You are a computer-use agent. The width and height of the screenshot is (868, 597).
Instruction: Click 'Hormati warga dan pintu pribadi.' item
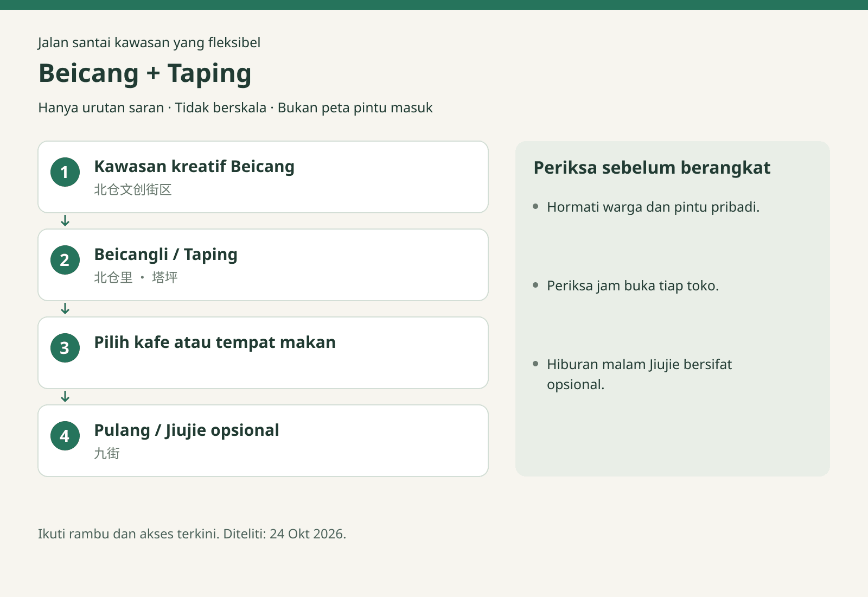[x=653, y=207]
